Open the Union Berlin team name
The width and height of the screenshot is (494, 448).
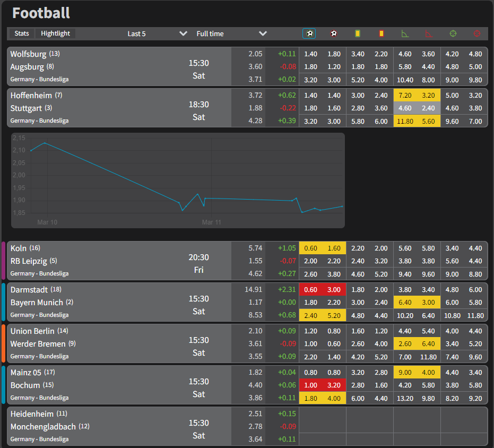pos(32,331)
